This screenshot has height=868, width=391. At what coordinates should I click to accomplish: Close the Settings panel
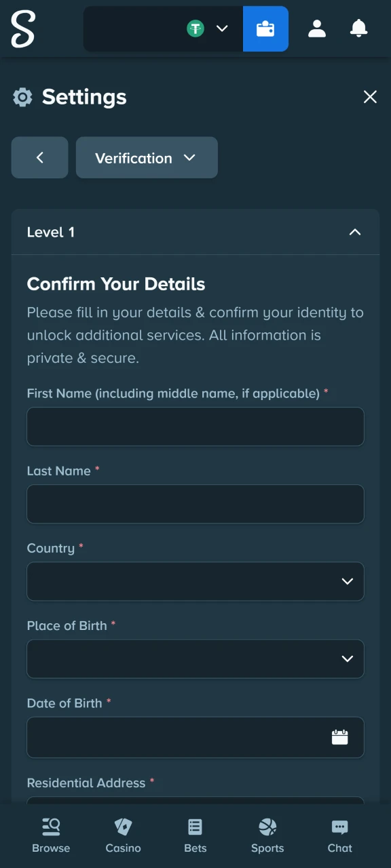(x=370, y=97)
